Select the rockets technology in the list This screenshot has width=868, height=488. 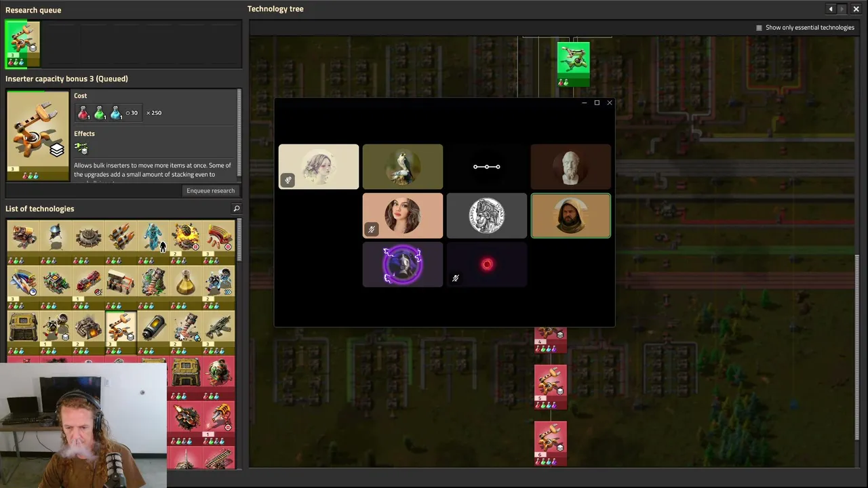[x=121, y=242]
